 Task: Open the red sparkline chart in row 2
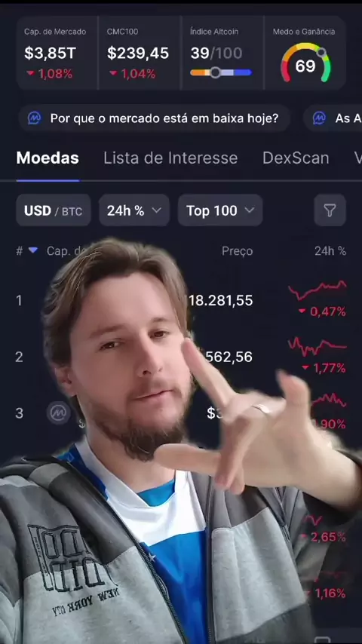[317, 347]
